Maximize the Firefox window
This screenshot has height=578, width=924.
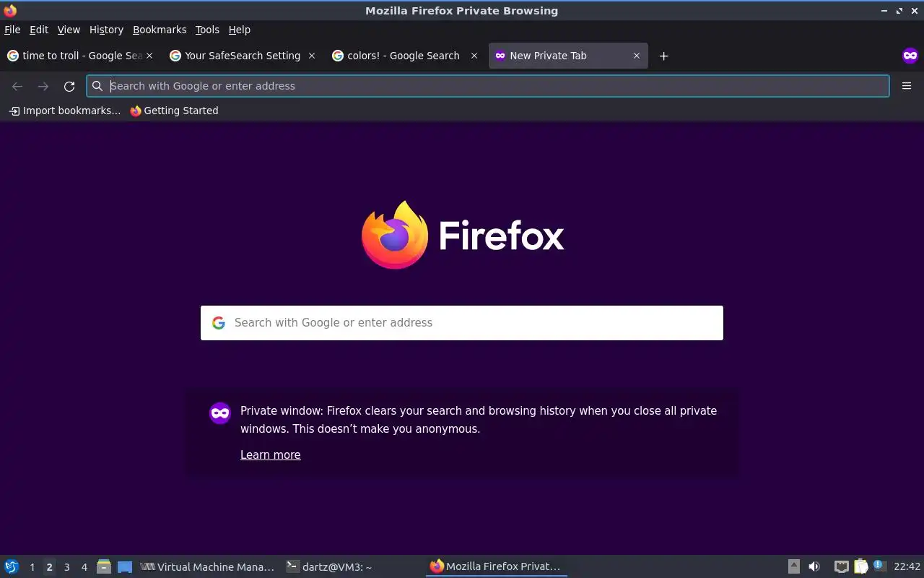tap(899, 11)
